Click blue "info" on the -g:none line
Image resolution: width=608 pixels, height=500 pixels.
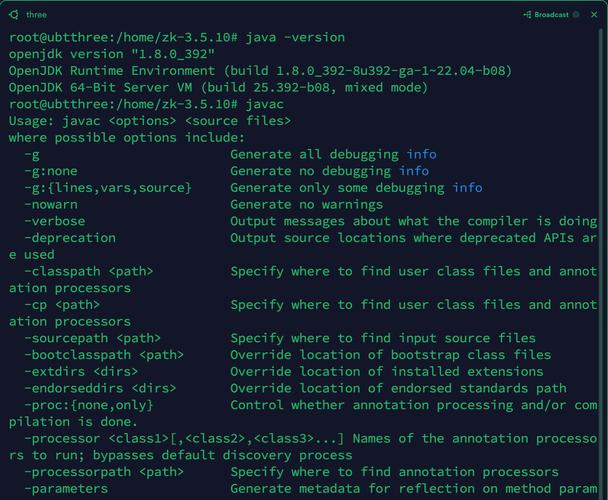414,171
